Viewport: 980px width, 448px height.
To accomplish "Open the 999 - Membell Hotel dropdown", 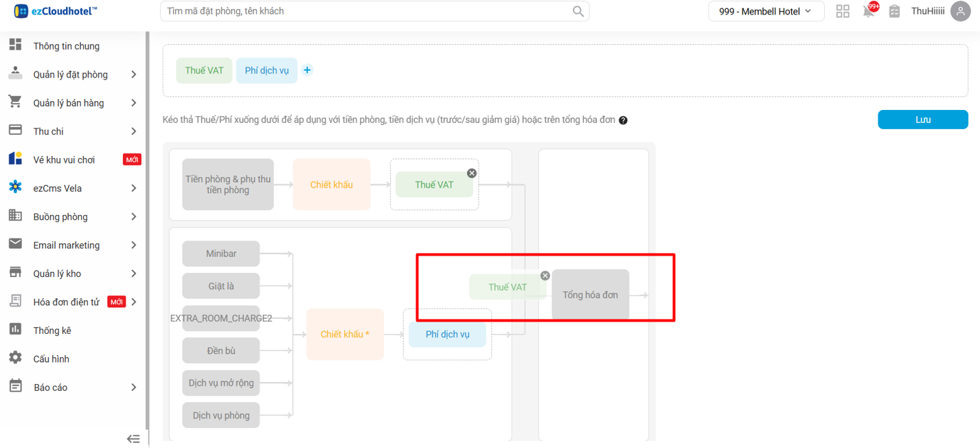I will [x=766, y=11].
